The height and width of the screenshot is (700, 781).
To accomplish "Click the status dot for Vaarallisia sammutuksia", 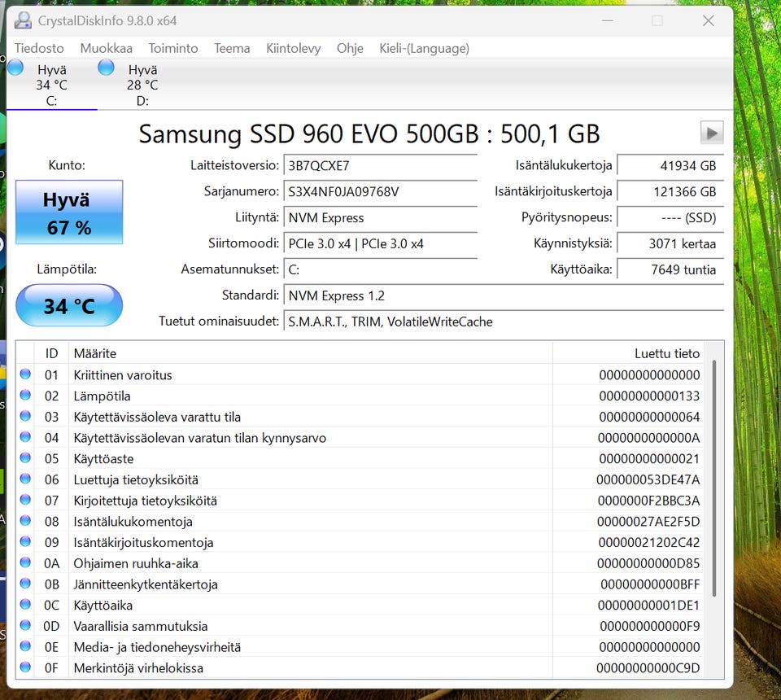I will point(25,625).
